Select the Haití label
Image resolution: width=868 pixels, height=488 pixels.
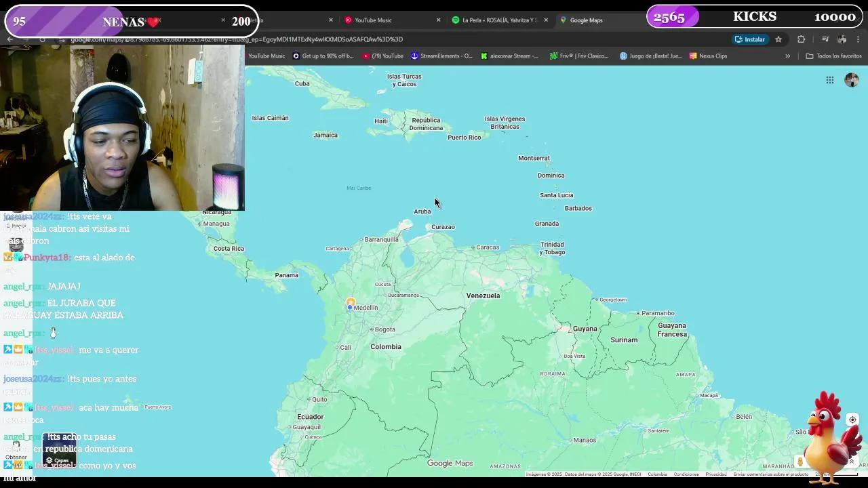(381, 121)
